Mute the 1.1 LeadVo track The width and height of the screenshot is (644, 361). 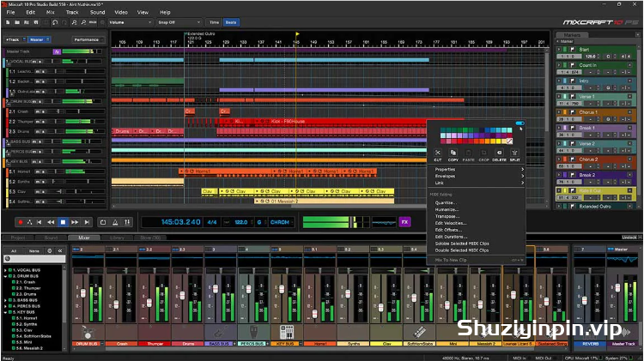tap(38, 71)
